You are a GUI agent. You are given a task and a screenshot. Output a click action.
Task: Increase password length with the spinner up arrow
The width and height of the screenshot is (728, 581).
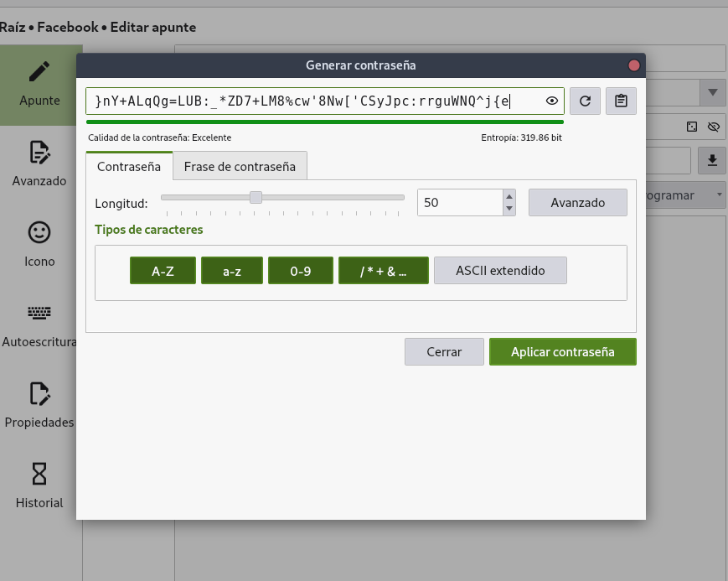pyautogui.click(x=509, y=196)
